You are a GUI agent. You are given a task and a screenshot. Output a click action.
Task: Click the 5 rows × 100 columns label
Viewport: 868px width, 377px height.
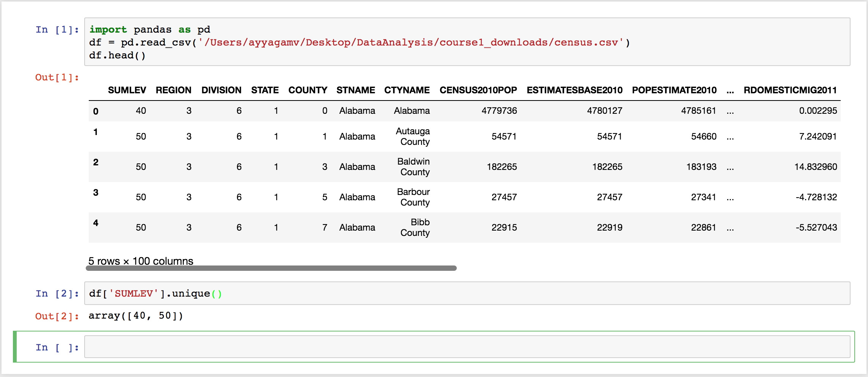[x=140, y=261]
